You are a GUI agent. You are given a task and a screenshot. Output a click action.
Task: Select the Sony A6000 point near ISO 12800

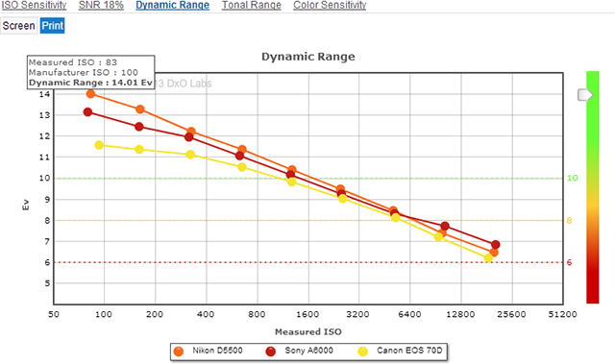click(x=444, y=226)
